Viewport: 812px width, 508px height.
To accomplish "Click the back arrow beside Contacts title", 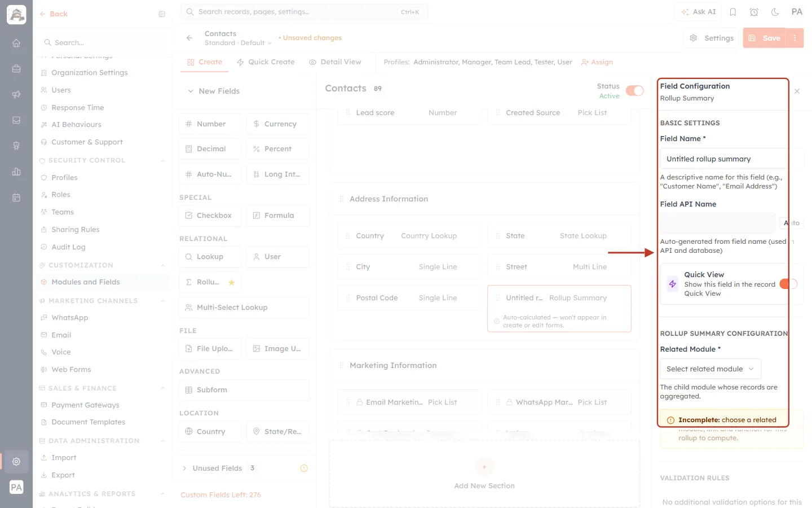I will (x=189, y=38).
